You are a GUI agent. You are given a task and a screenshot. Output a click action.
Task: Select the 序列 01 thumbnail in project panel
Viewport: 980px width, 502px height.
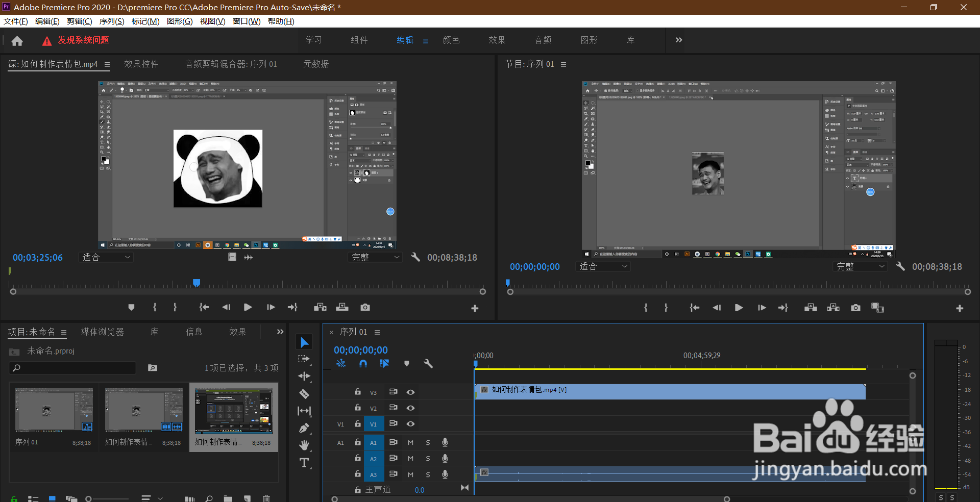(54, 410)
